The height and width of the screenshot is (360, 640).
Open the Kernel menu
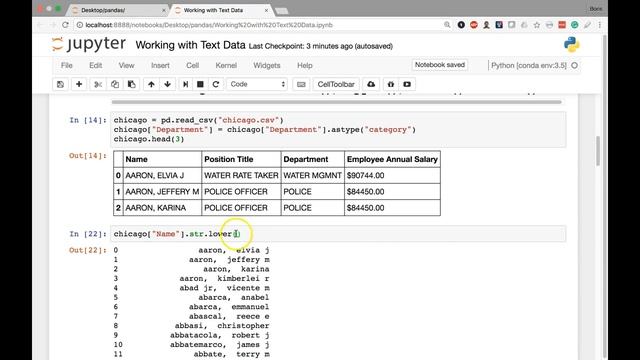[226, 65]
